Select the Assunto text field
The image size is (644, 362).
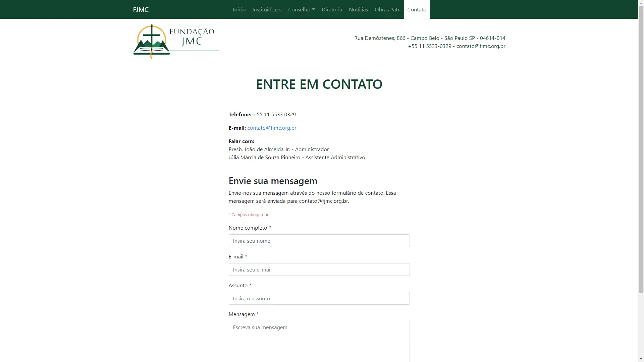(319, 298)
